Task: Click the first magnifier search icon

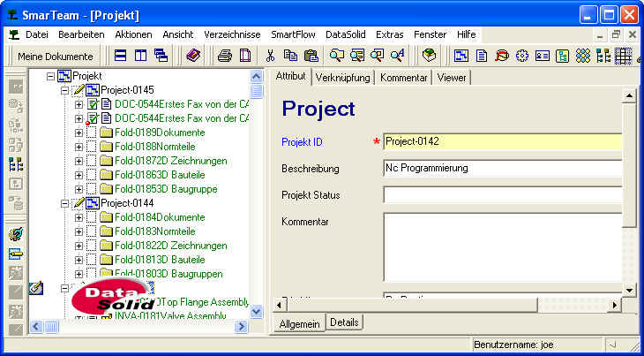Action: (x=336, y=56)
